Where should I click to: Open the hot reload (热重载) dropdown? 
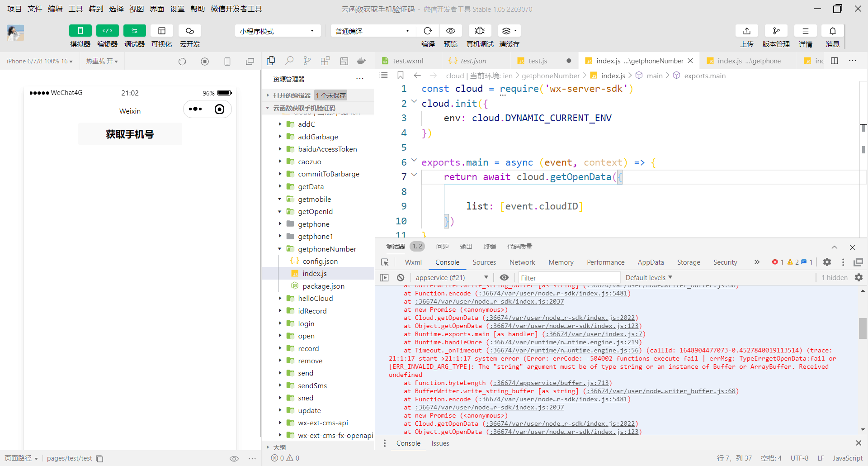pos(102,61)
